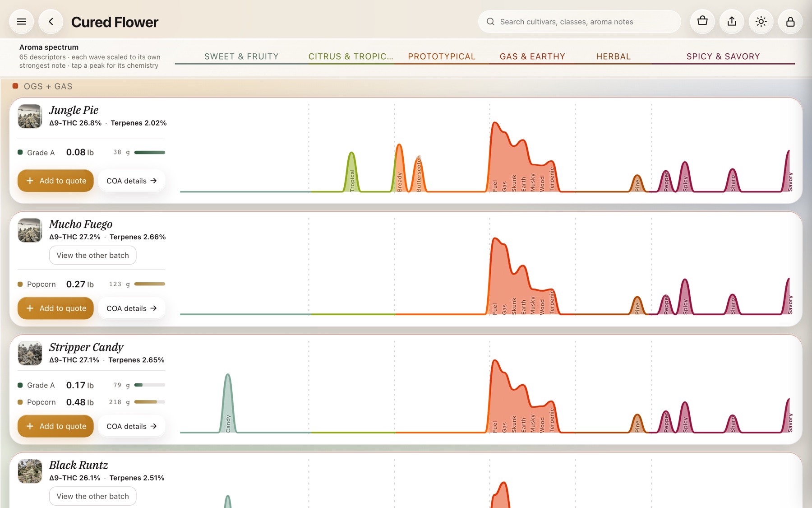812x508 pixels.
Task: Click the "Δ9-THC 27.2%" value
Action: [75, 237]
